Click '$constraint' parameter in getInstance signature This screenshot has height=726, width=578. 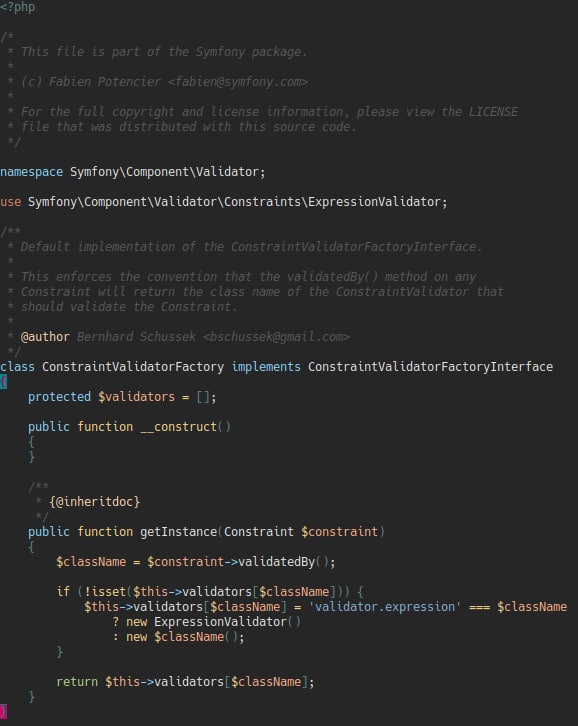(339, 532)
